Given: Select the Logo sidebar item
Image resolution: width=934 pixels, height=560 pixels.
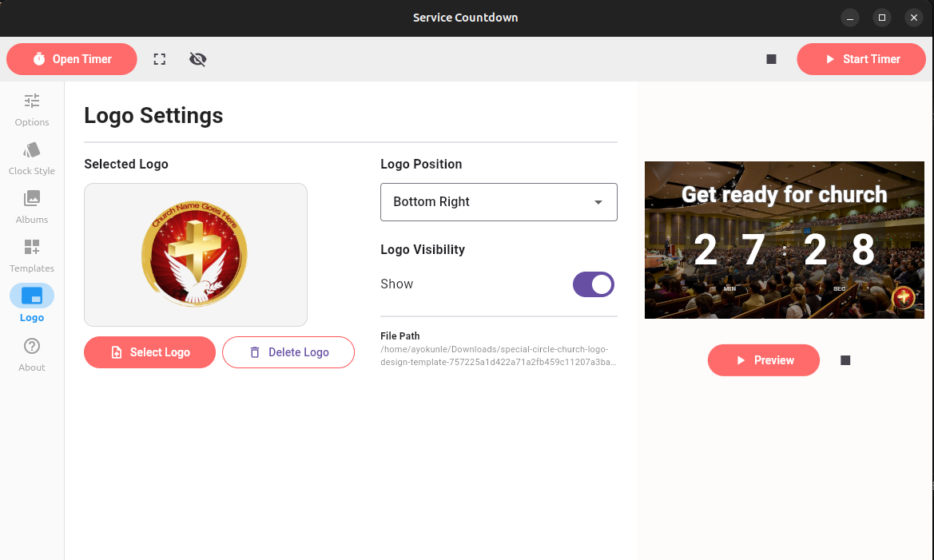Looking at the screenshot, I should tap(32, 304).
